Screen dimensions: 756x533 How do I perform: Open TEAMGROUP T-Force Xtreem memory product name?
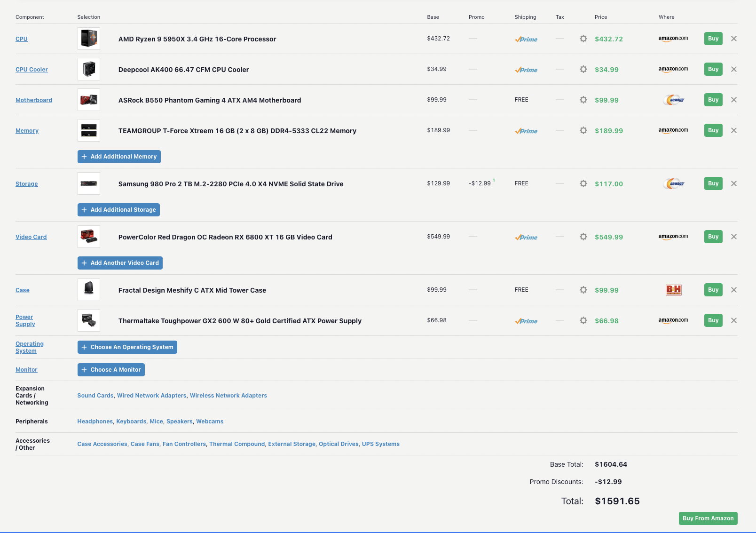tap(237, 131)
